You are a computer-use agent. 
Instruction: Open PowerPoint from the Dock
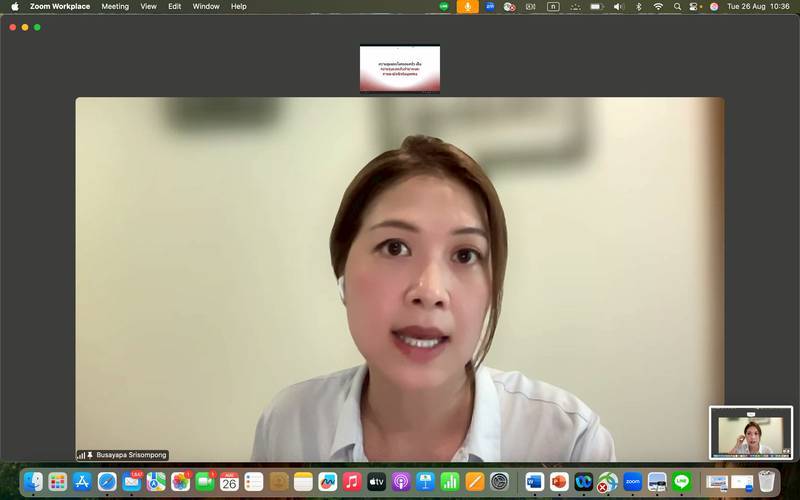pos(559,482)
